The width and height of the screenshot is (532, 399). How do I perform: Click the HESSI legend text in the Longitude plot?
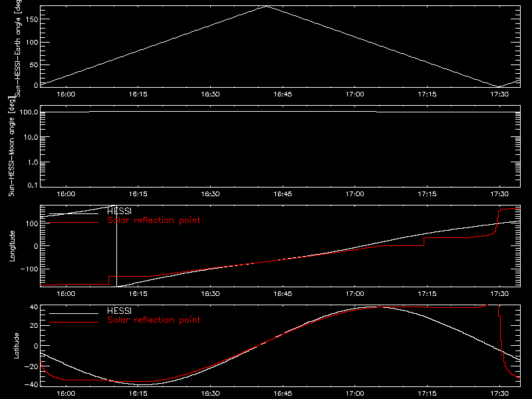click(119, 211)
